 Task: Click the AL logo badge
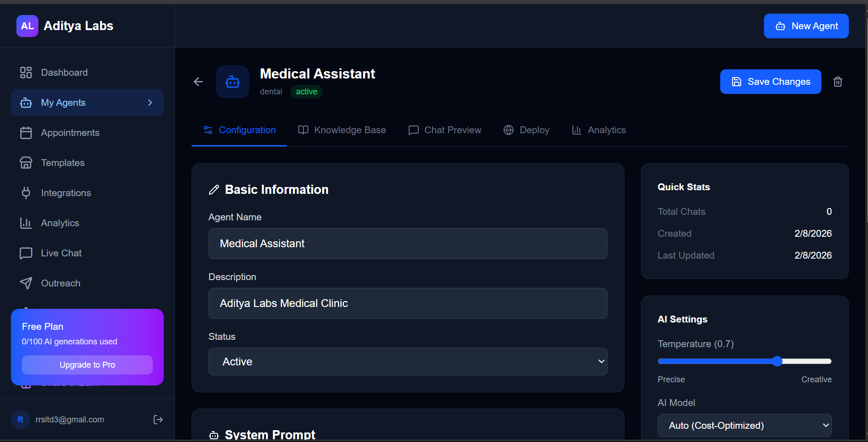pos(27,26)
